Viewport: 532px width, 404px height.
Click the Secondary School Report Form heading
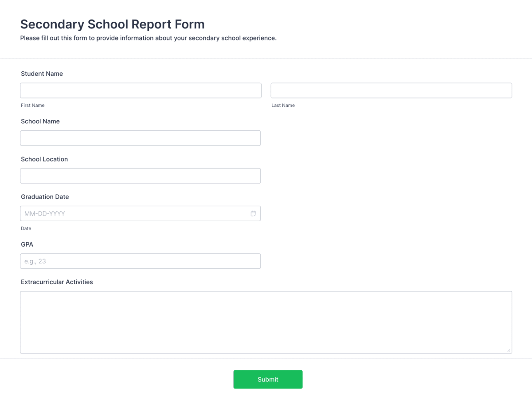(x=112, y=24)
